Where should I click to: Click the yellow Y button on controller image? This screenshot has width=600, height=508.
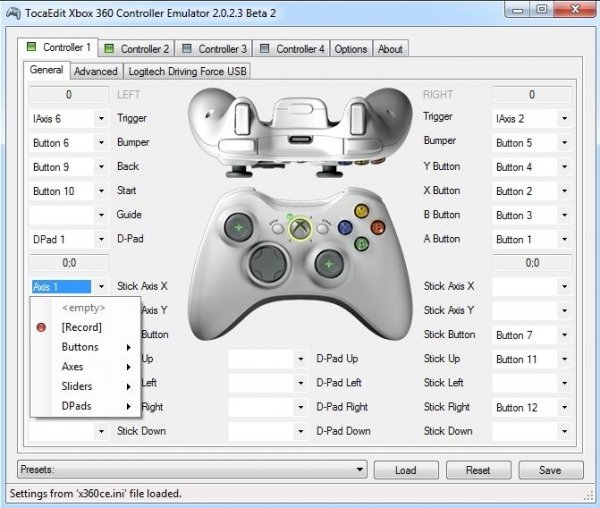(361, 211)
